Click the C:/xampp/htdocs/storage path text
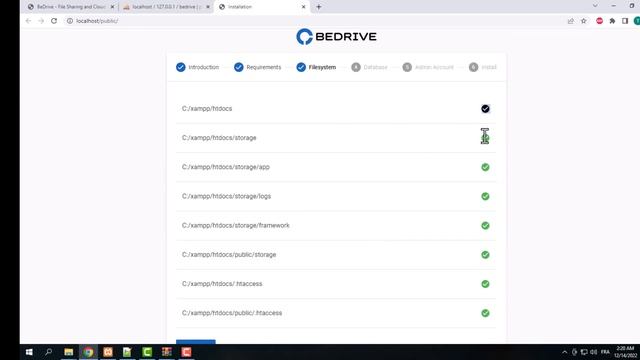This screenshot has width=640, height=360. 219,138
